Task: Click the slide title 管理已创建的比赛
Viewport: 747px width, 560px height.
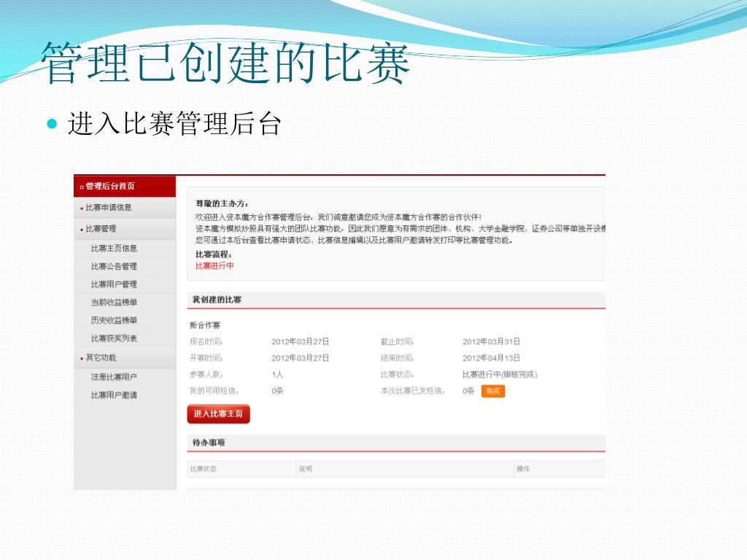Action: coord(225,63)
